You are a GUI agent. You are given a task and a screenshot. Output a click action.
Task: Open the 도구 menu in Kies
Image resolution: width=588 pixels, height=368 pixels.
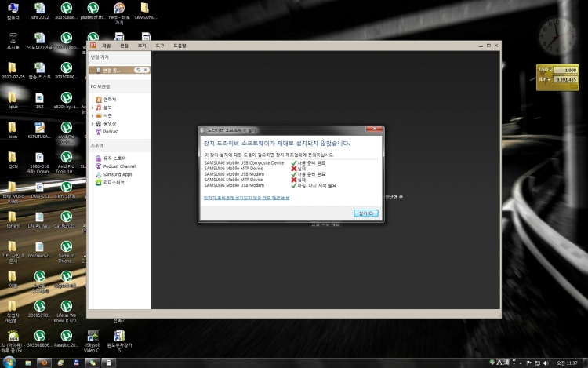(159, 46)
